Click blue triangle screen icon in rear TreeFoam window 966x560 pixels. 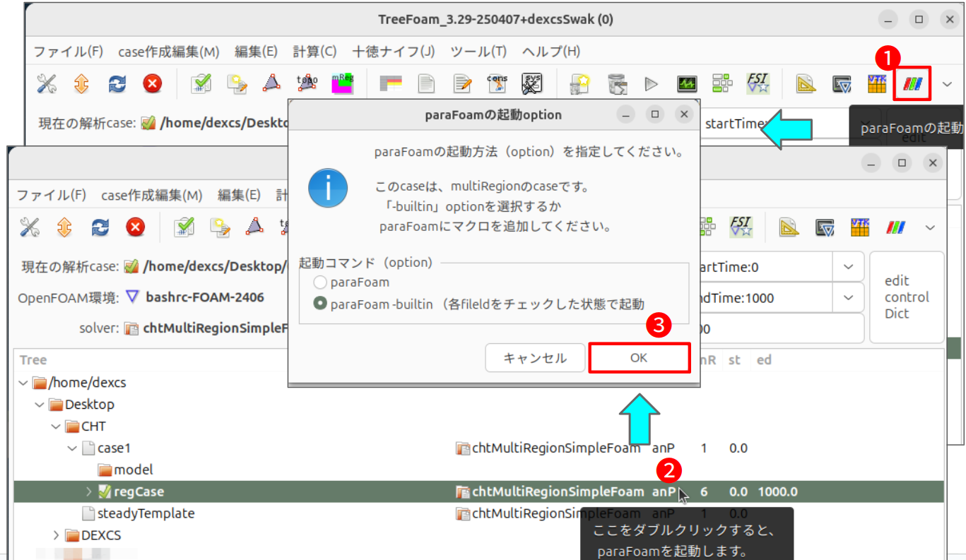pyautogui.click(x=842, y=85)
